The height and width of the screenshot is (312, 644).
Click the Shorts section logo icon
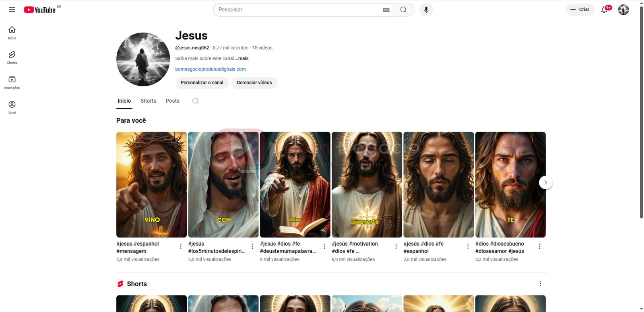click(x=120, y=284)
